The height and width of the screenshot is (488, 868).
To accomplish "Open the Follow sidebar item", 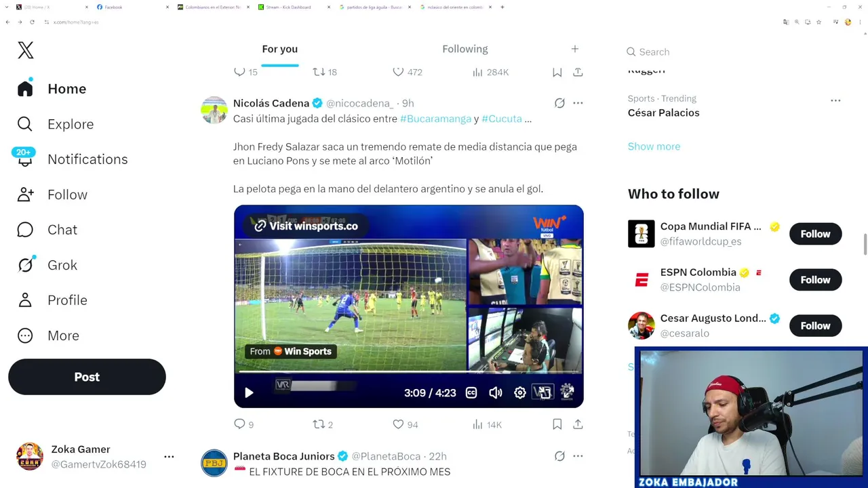I will coord(52,195).
